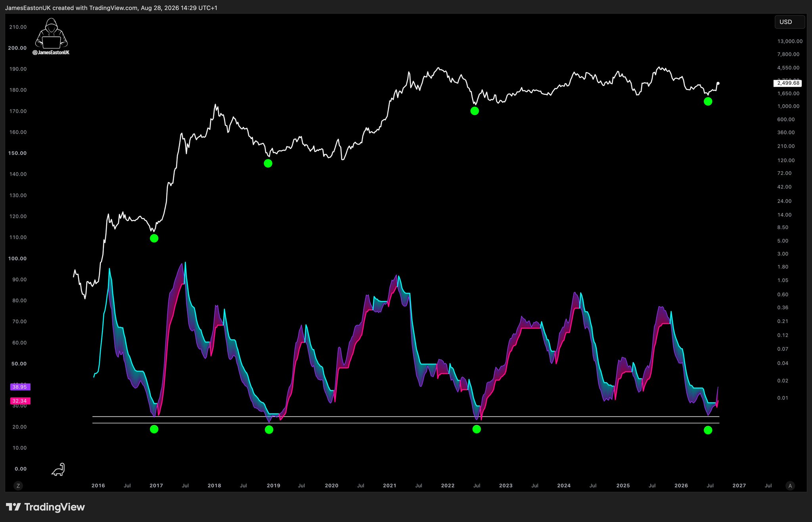Click the pink 32.34 indicator value label
This screenshot has height=522, width=812.
[x=19, y=401]
